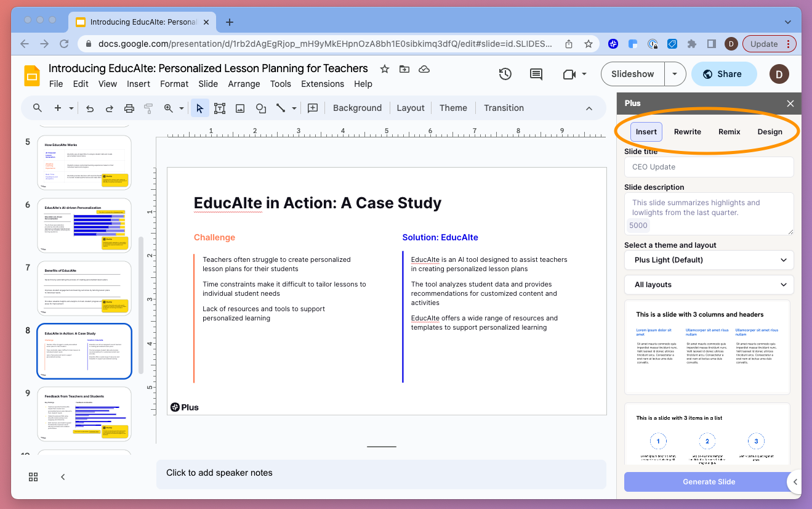Open the Edit menu
This screenshot has width=812, height=509.
click(81, 84)
